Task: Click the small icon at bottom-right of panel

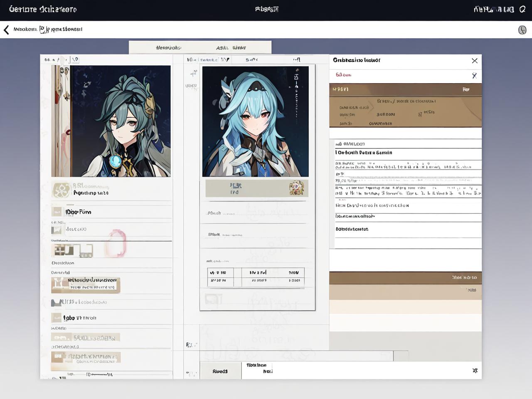Action: coord(475,371)
